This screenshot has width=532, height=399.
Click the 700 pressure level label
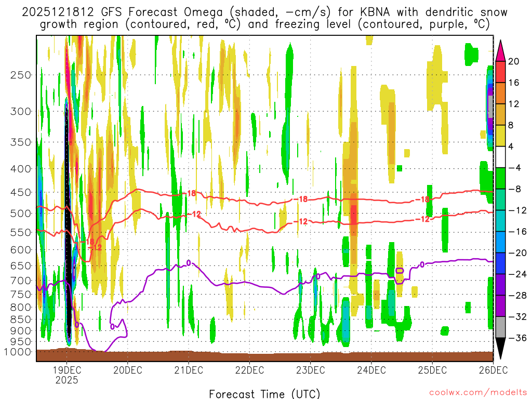[21, 281]
